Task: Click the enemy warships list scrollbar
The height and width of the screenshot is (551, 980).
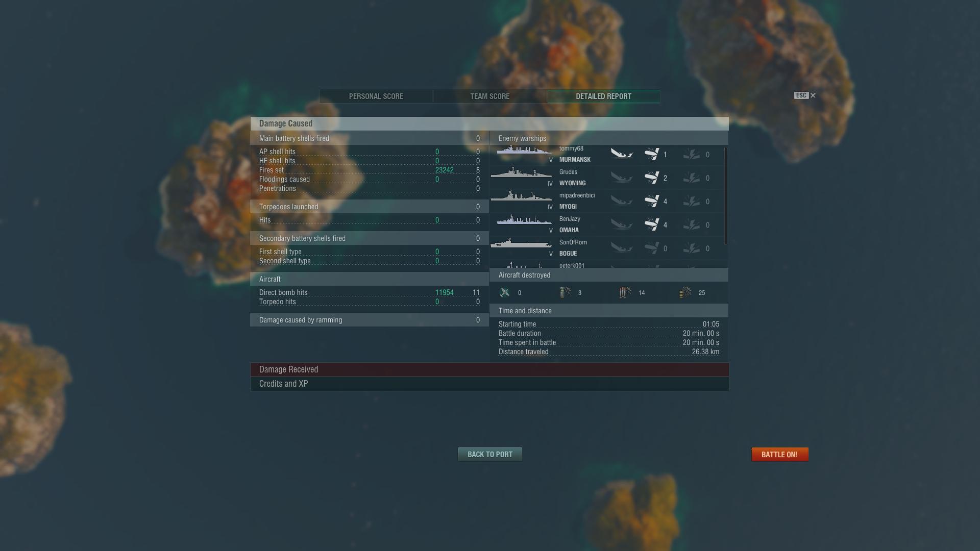Action: [x=726, y=196]
